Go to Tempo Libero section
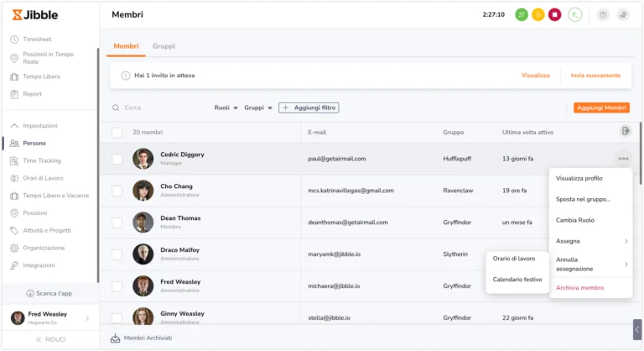The height and width of the screenshot is (351, 644). tap(35, 76)
